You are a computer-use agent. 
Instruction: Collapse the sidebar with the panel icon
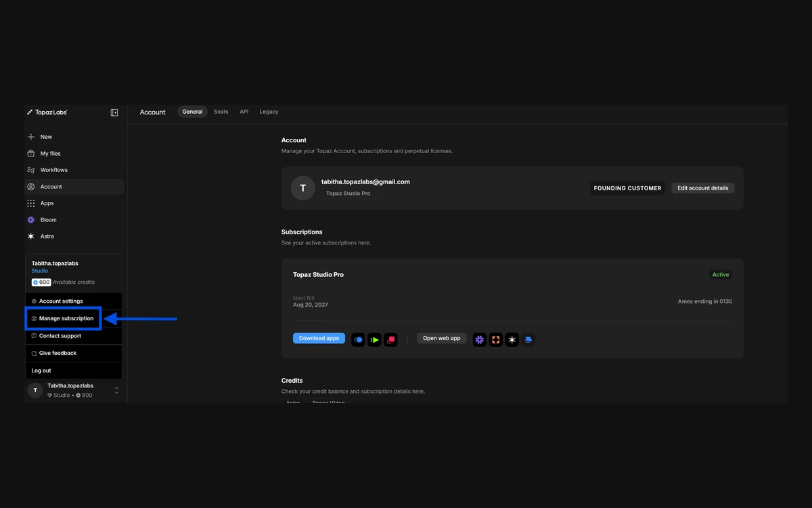pyautogui.click(x=114, y=112)
